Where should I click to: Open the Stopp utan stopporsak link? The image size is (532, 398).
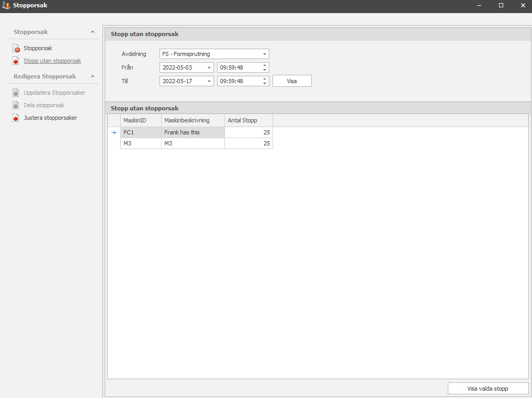point(52,61)
